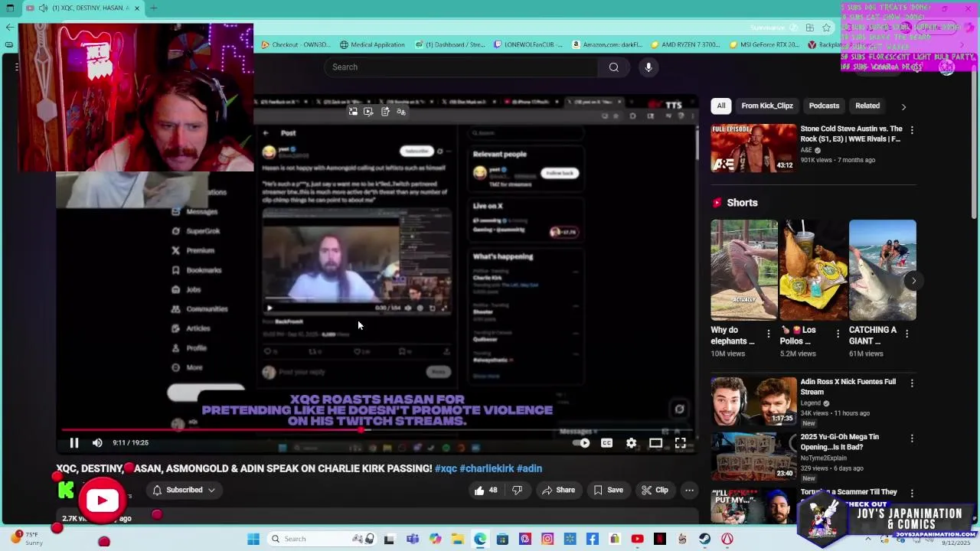Open options for the Stone Cold video
This screenshot has height=551, width=980.
tap(911, 130)
